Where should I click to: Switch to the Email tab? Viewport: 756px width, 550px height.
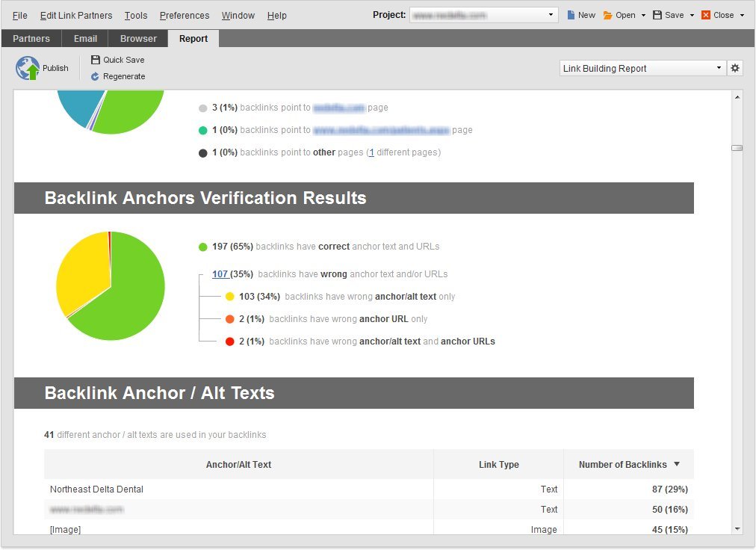(x=85, y=39)
